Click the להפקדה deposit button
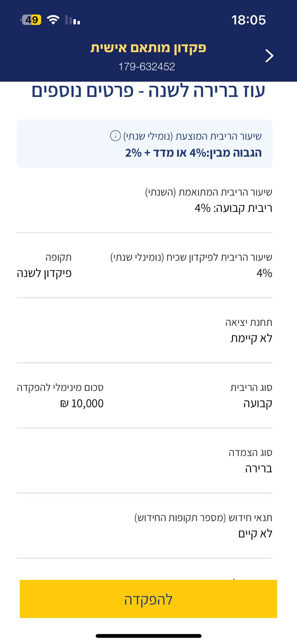Viewport: 297px width, 644px height. click(x=148, y=599)
